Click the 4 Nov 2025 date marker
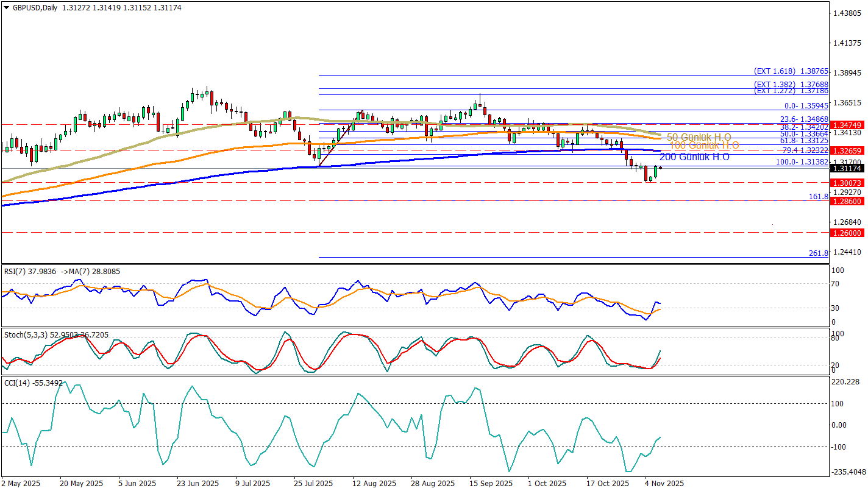Image resolution: width=868 pixels, height=491 pixels. tap(663, 483)
